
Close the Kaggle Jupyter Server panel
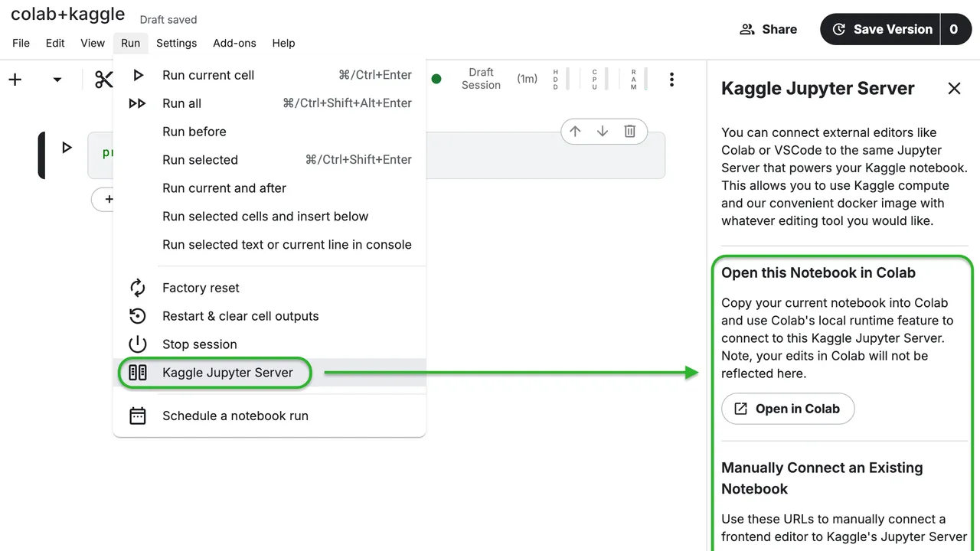pyautogui.click(x=954, y=89)
